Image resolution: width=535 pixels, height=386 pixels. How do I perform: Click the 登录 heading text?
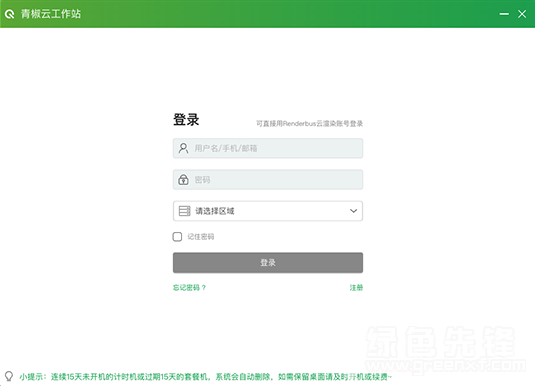(186, 119)
